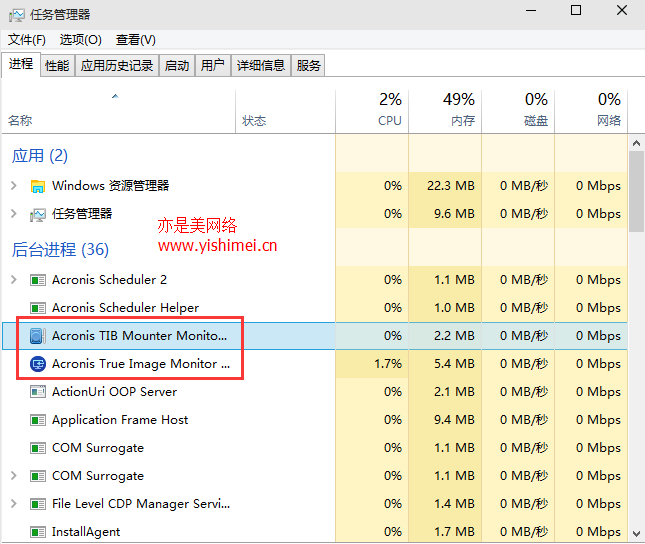The image size is (645, 544).
Task: Switch to the 用户 tab
Action: [213, 65]
